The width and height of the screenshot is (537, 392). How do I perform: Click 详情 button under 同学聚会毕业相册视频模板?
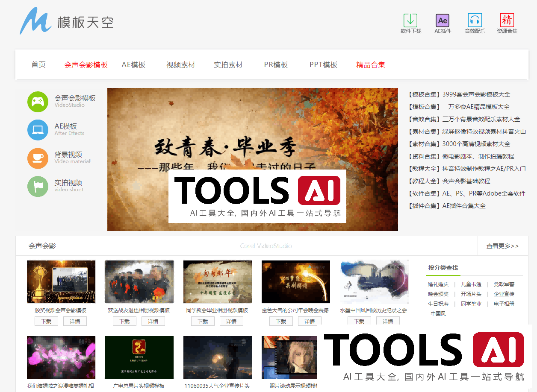pos(231,321)
